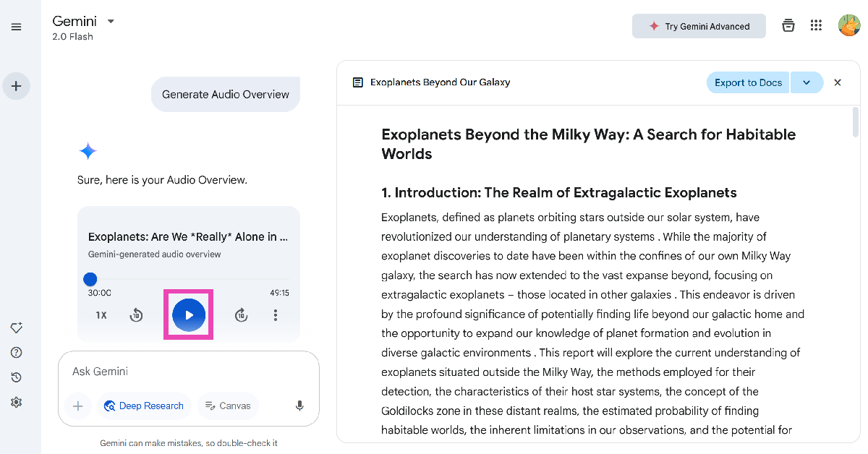Close the Exoplanets document panel
The width and height of the screenshot is (868, 454).
838,82
